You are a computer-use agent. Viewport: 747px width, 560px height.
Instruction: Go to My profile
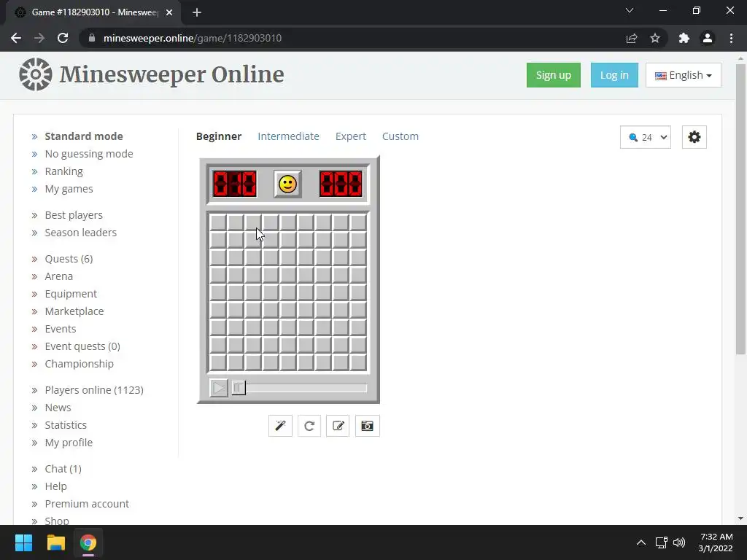[x=69, y=443]
